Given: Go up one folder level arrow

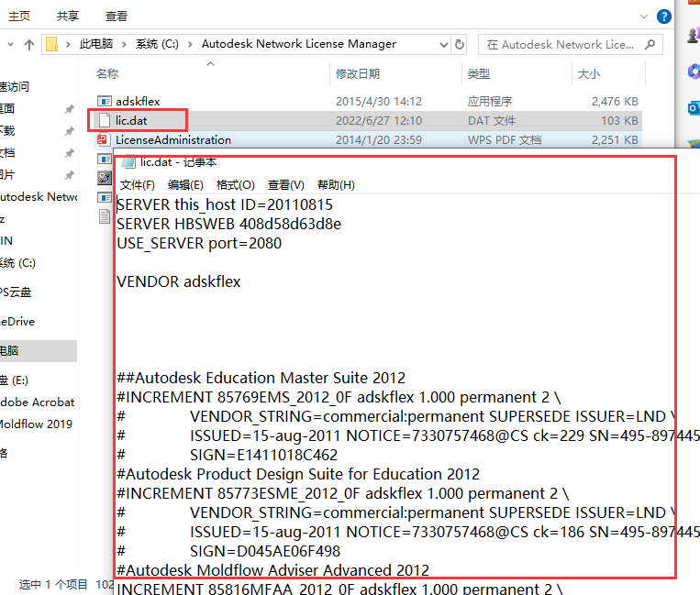Looking at the screenshot, I should [x=29, y=44].
